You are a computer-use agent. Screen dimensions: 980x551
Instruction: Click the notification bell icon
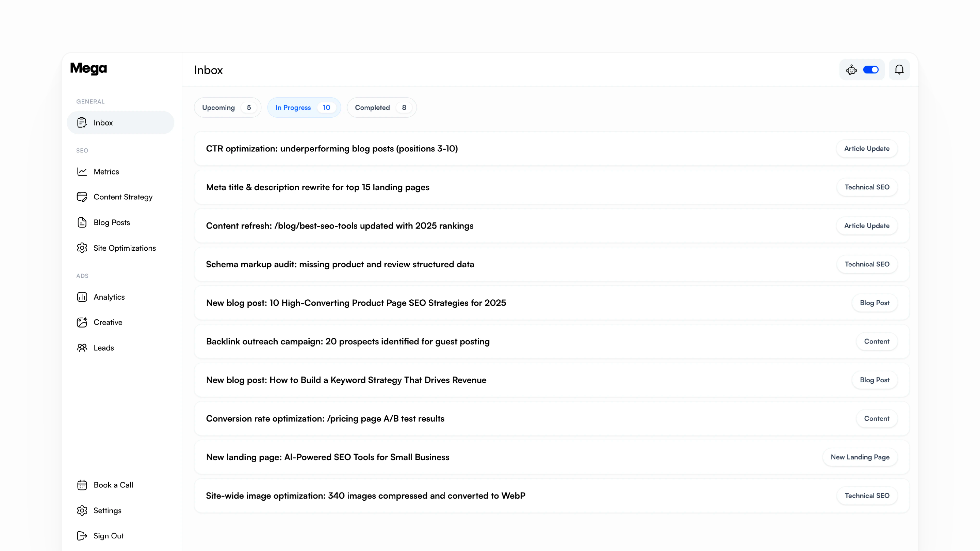(x=899, y=70)
